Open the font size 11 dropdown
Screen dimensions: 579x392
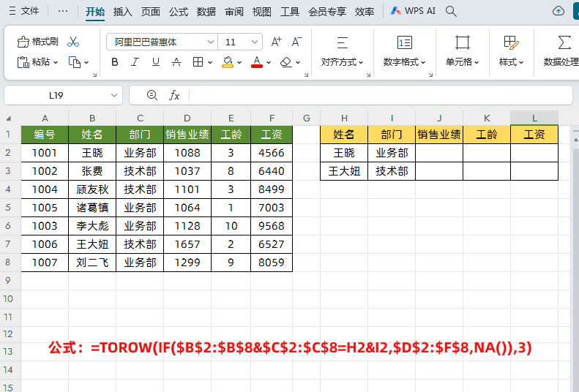click(x=254, y=42)
